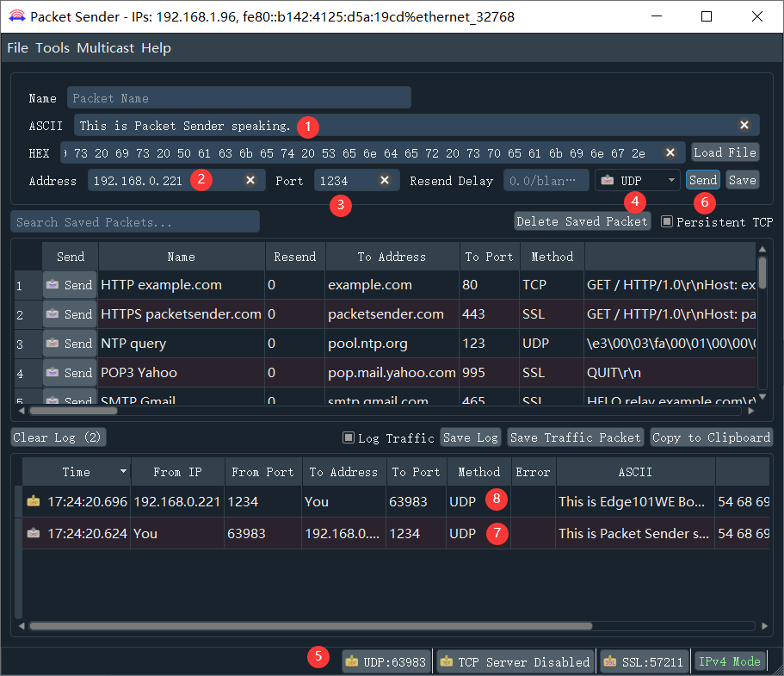784x676 pixels.
Task: Click the ASCII input field
Action: pos(417,125)
